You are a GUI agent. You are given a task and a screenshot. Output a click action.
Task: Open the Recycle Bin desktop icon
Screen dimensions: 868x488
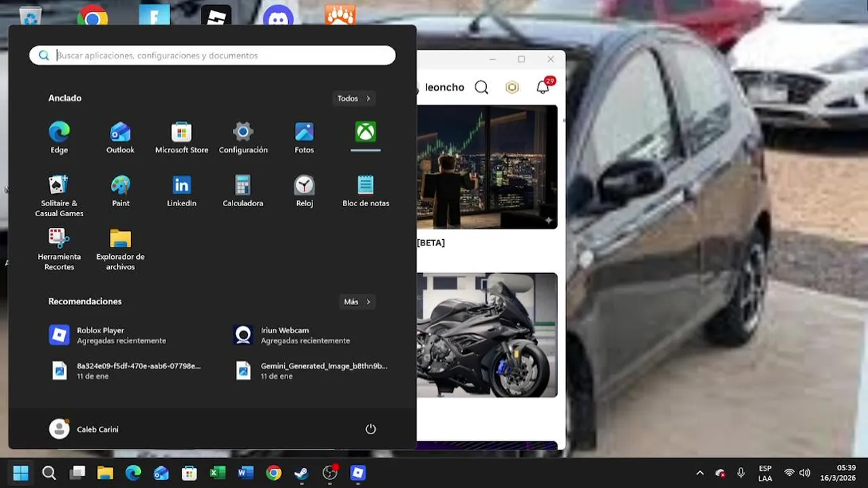coord(31,15)
